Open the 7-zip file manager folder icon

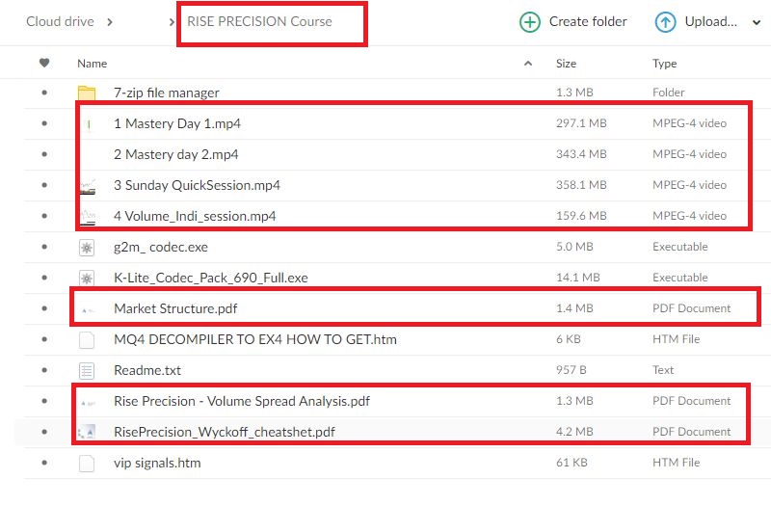[87, 93]
